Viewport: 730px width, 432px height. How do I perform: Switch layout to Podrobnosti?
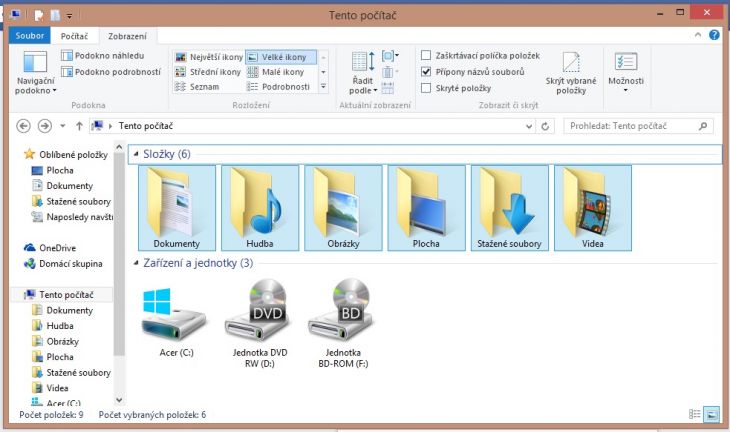(278, 87)
